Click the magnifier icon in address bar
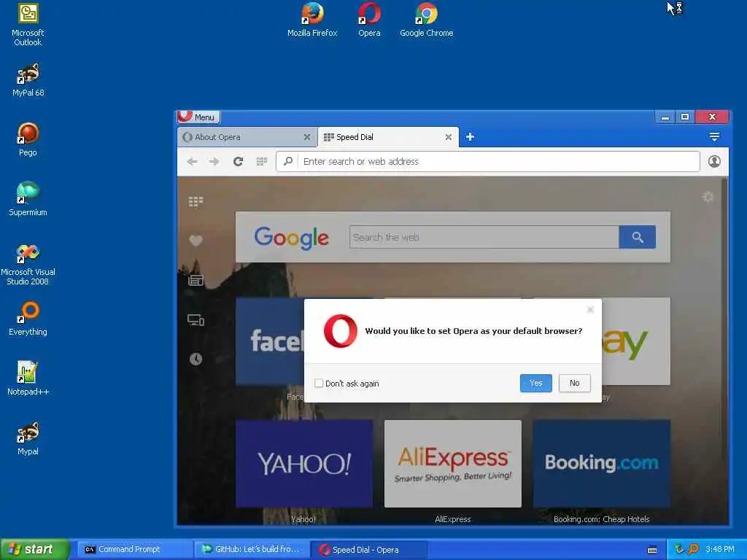The width and height of the screenshot is (747, 560). coord(287,161)
